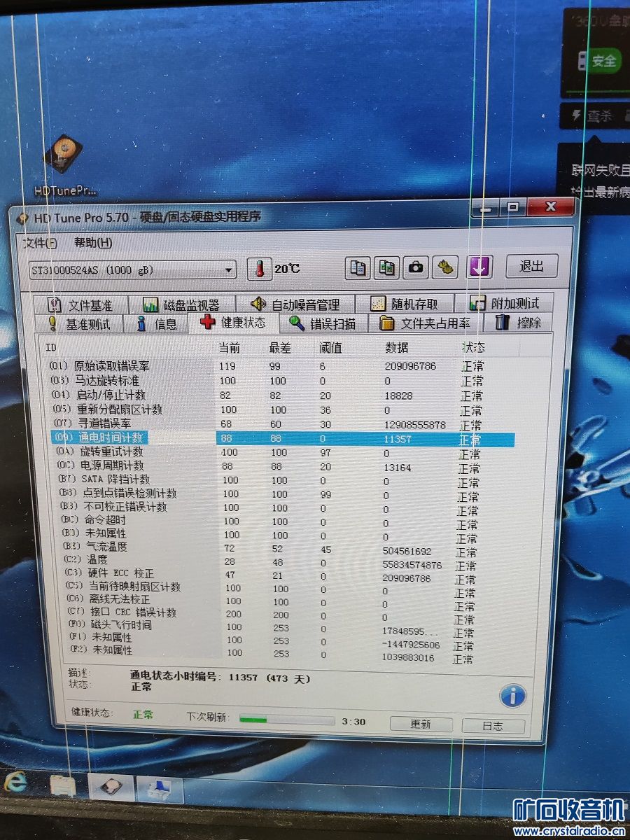The image size is (630, 840).
Task: Open options via the tools icon
Action: point(445,267)
